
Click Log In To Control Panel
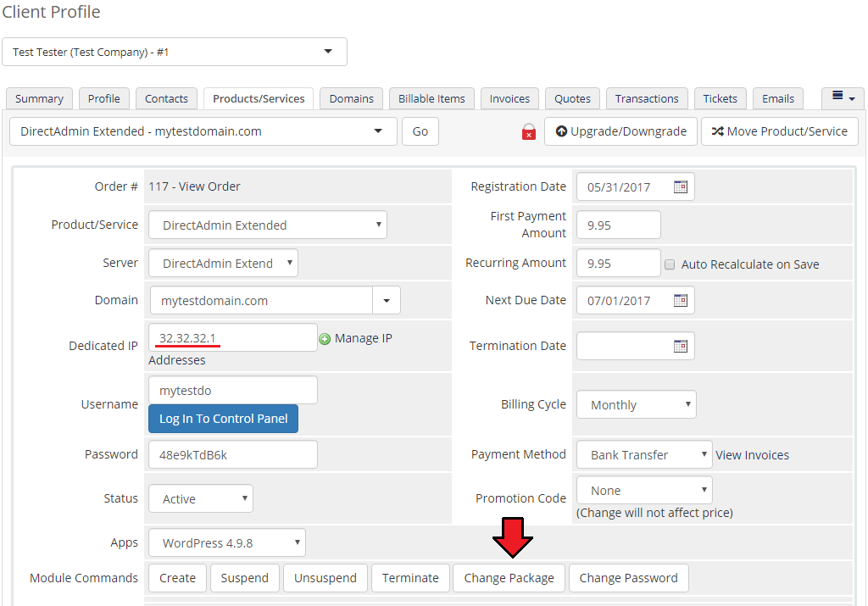223,419
